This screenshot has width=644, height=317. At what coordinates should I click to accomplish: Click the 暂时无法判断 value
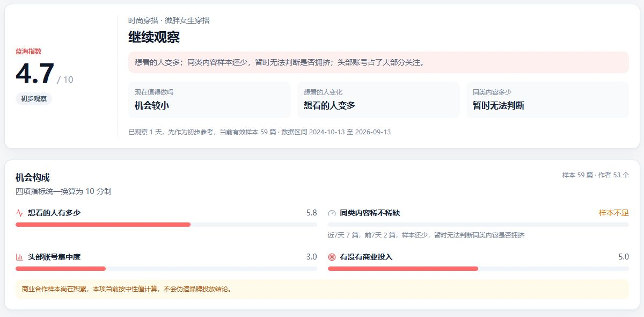tap(499, 106)
